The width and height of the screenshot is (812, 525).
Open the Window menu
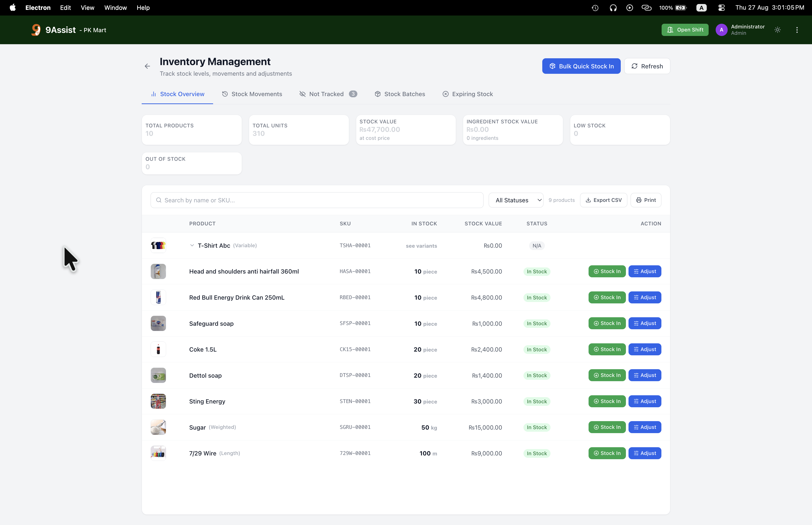[116, 8]
